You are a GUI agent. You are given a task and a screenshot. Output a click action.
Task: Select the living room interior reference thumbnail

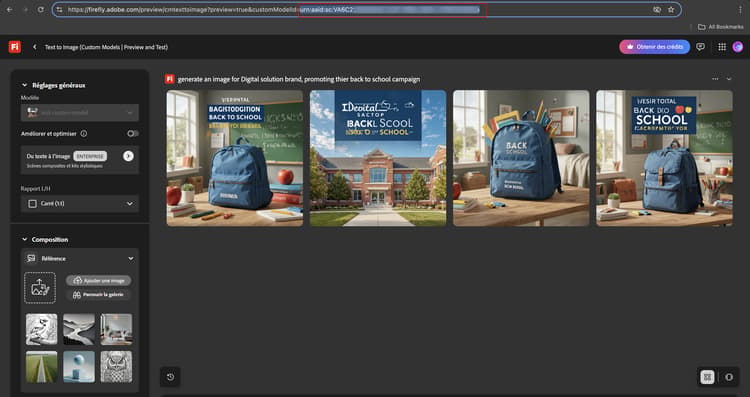pyautogui.click(x=116, y=329)
